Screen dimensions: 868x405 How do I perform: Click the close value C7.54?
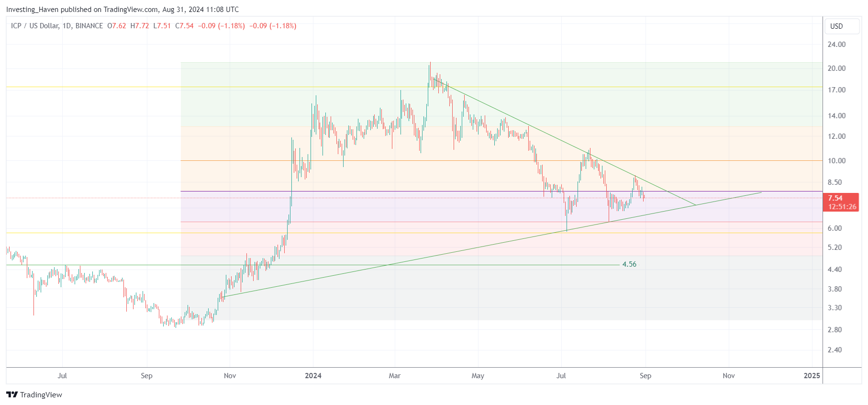(184, 26)
